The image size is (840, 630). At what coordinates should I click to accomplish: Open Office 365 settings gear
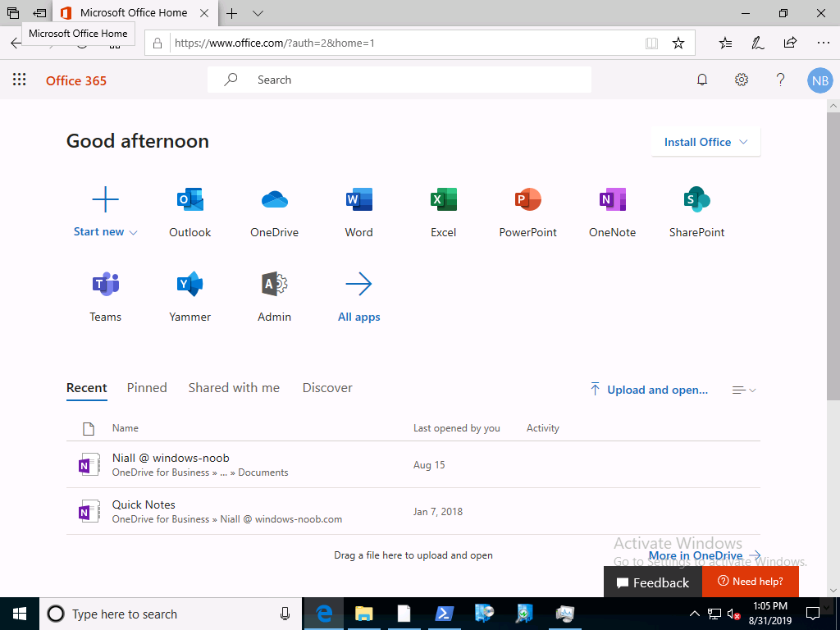(742, 80)
